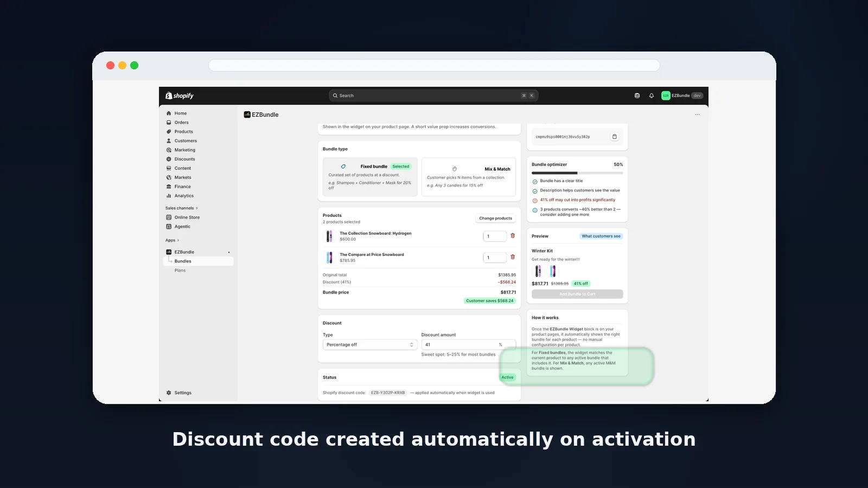Click the Shopify logo
This screenshot has height=488, width=868.
[180, 95]
